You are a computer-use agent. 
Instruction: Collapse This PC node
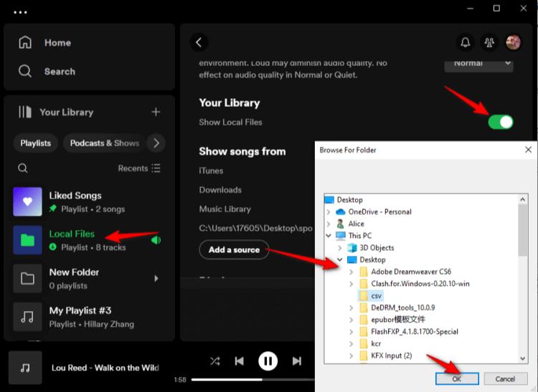pos(329,236)
